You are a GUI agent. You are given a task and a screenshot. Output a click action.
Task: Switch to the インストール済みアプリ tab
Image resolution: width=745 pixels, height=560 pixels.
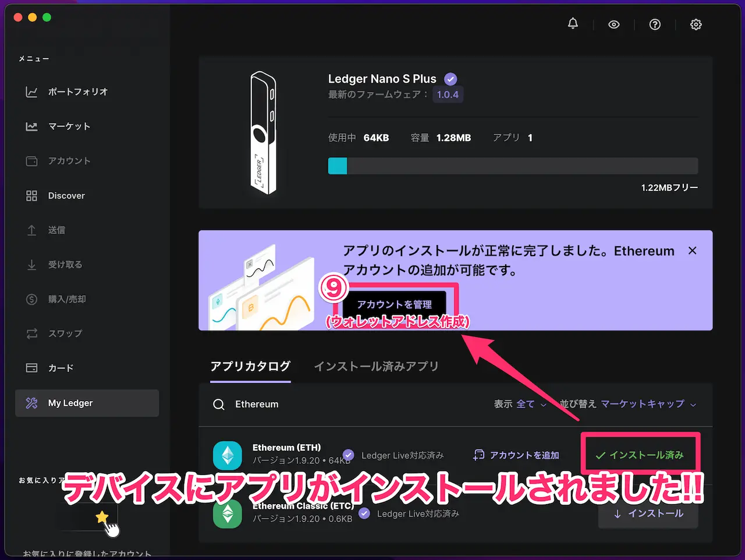tap(376, 367)
